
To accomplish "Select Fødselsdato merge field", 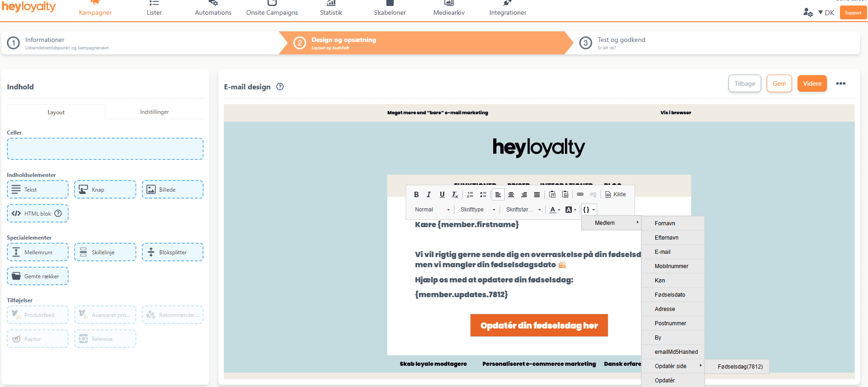I will click(673, 295).
